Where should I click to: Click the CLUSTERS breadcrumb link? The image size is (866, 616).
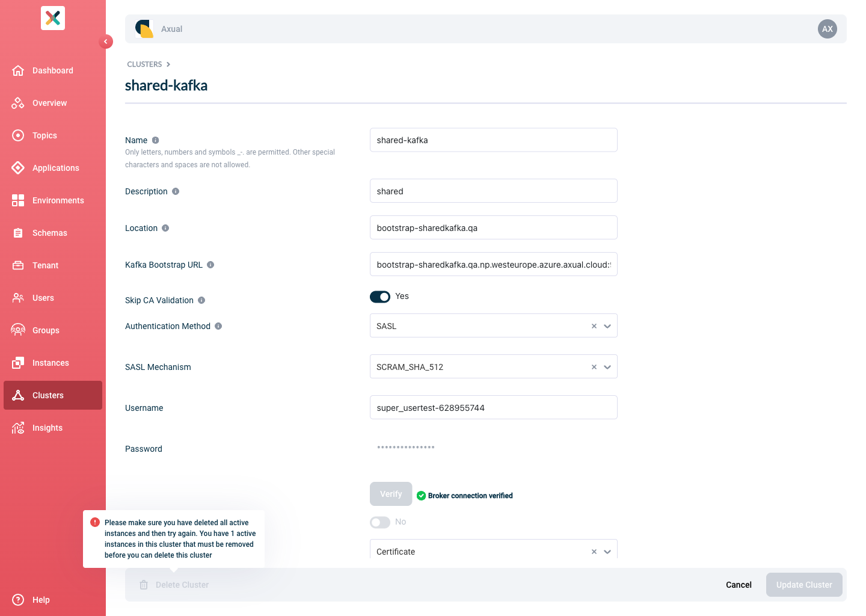144,64
